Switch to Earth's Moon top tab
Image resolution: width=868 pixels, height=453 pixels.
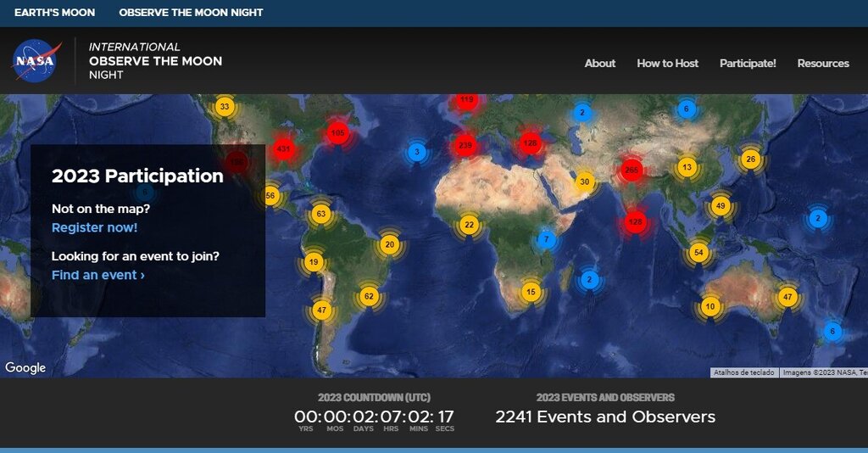tap(54, 13)
